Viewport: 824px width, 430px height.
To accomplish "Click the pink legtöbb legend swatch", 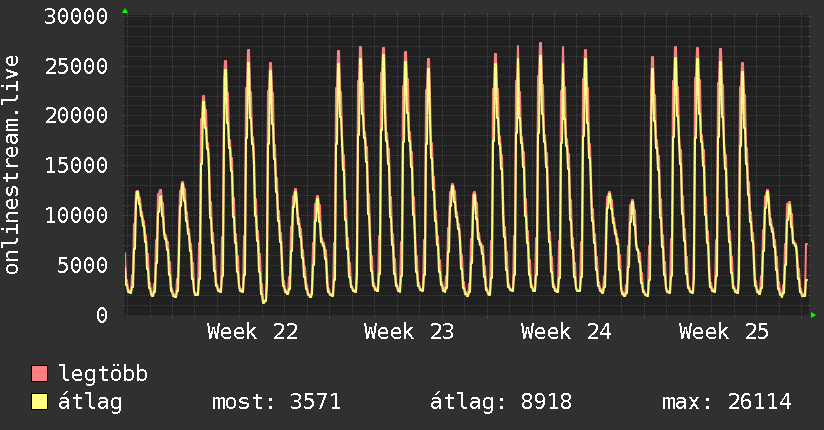I will (39, 373).
